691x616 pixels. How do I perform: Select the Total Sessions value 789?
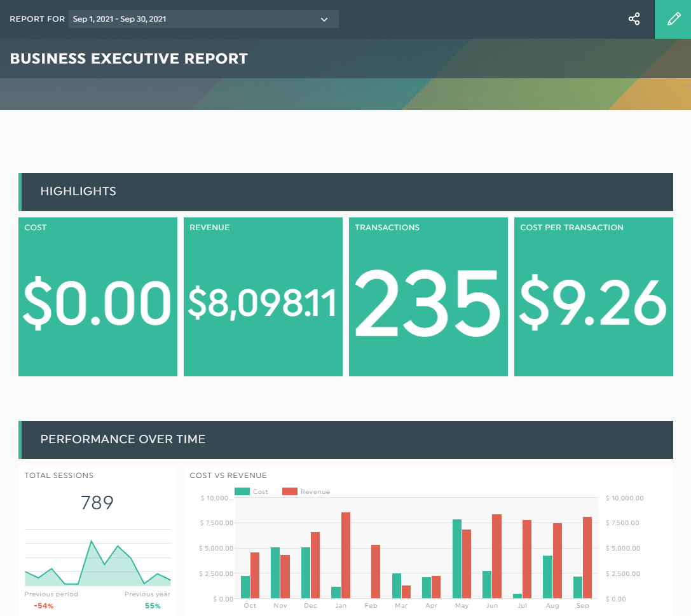(x=98, y=503)
